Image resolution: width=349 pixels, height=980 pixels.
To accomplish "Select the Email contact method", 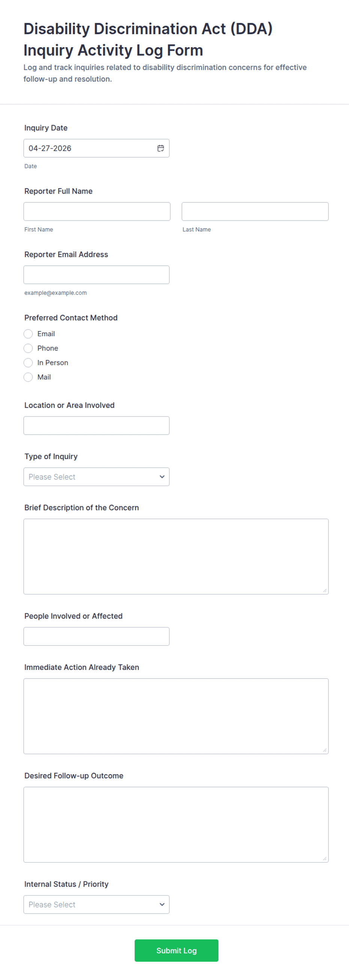I will point(28,334).
